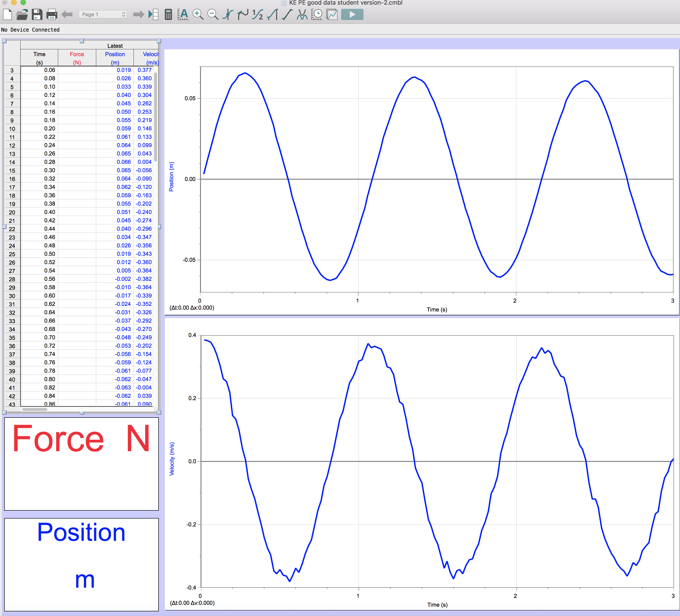680x616 pixels.
Task: Select the Integral tool
Action: click(272, 14)
